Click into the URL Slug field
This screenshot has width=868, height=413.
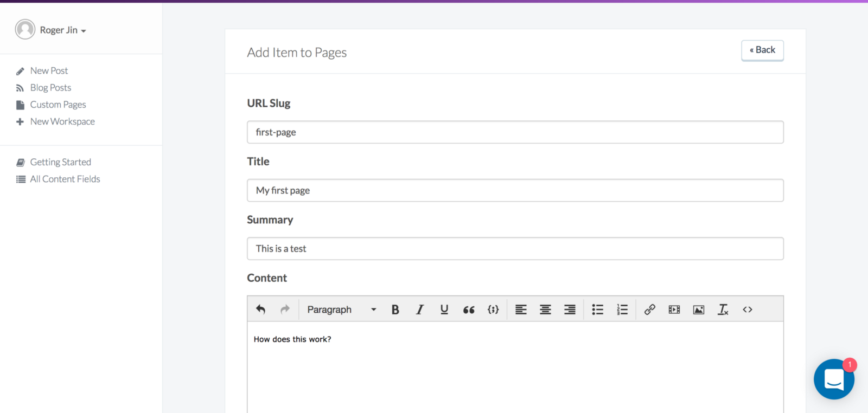[x=515, y=132]
